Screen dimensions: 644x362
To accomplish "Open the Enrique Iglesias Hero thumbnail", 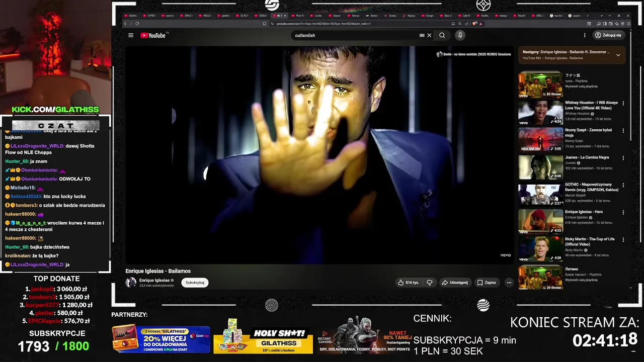I will coord(540,222).
